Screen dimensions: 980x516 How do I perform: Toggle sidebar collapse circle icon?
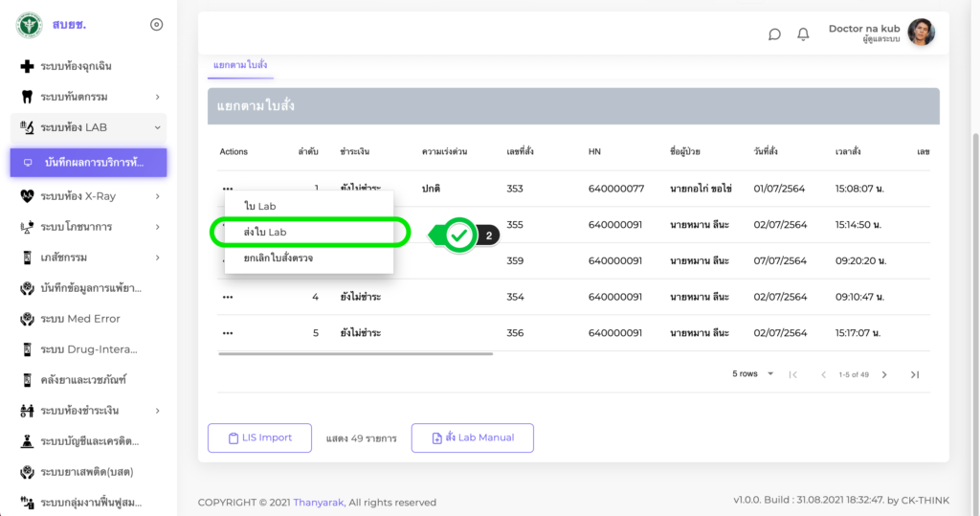pyautogui.click(x=157, y=25)
